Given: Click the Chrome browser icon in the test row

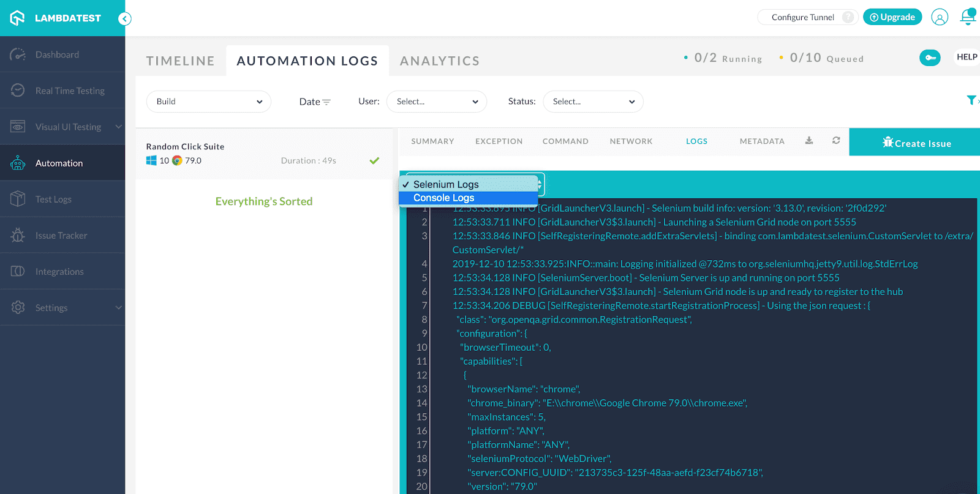Looking at the screenshot, I should (177, 160).
